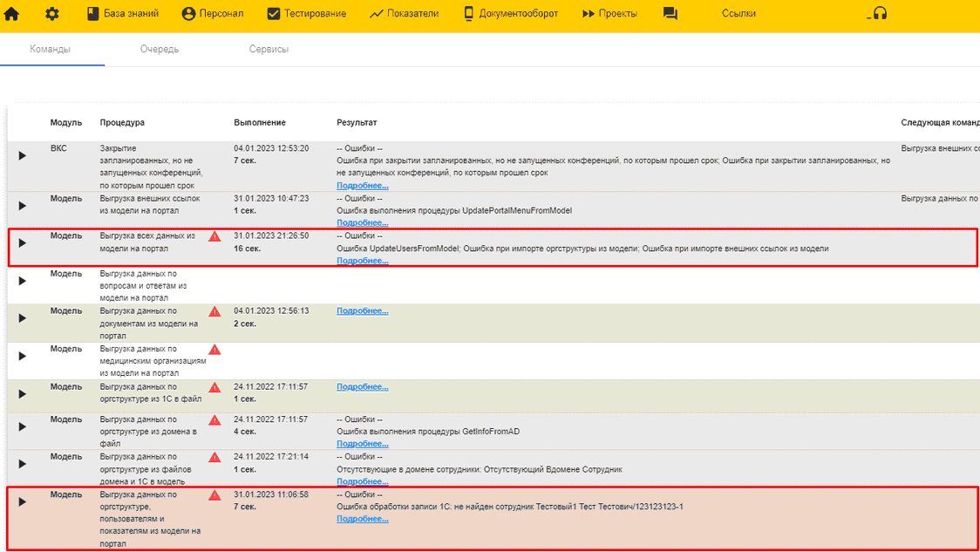Open Подробнее under GetInfoFromAD error

pos(363,444)
